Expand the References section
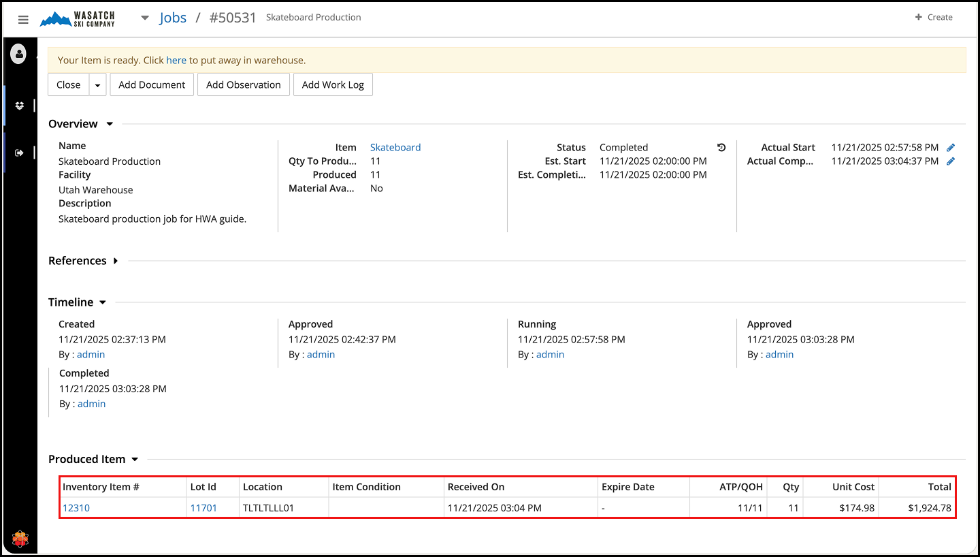Image resolution: width=980 pixels, height=557 pixels. [116, 261]
